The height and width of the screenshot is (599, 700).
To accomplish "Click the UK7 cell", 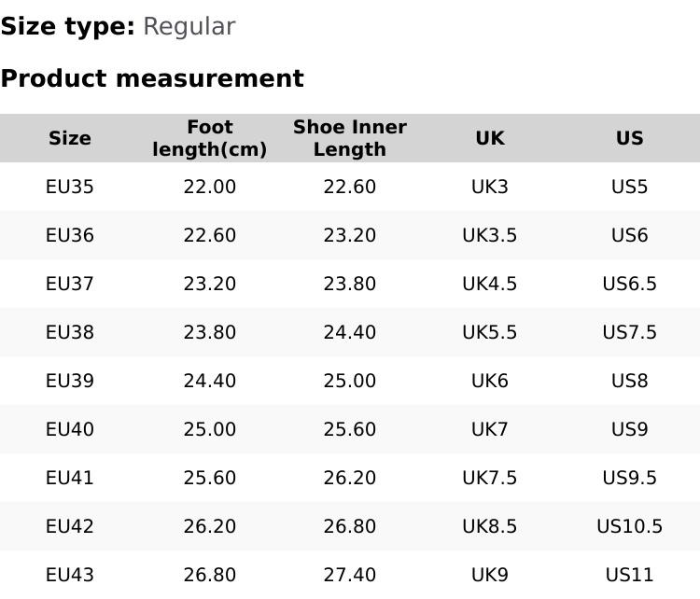I will tap(490, 429).
